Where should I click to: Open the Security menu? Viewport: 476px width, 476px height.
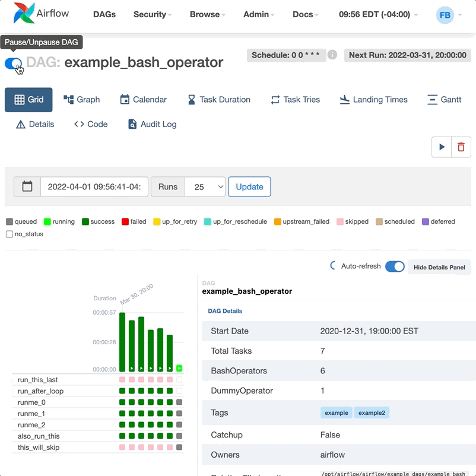coord(153,14)
